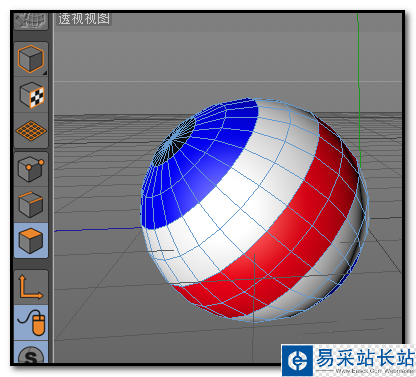Enable Axis mode L-shaped icon
This screenshot has width=416, height=377.
[31, 287]
